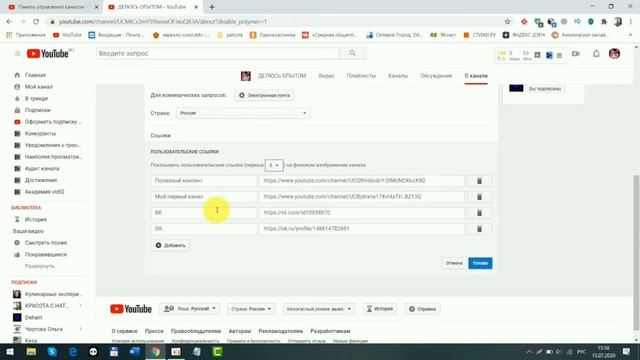Open the Chrome extensions puzzle icon
This screenshot has width=640, height=360.
[604, 22]
